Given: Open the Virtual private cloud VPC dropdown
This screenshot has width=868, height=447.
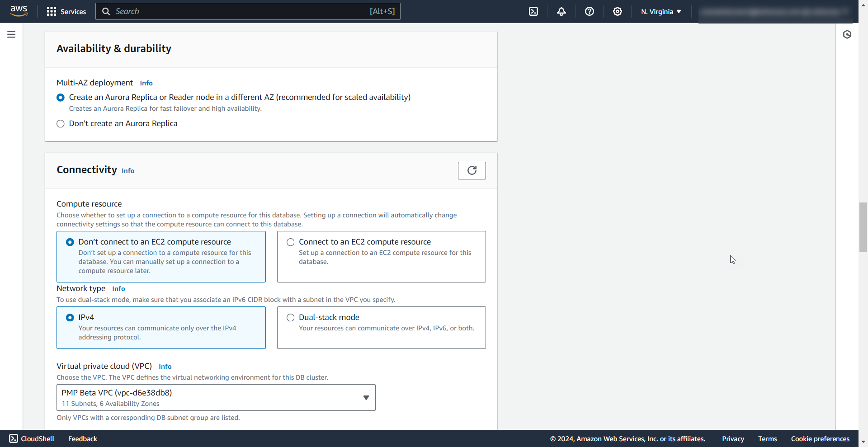Looking at the screenshot, I should tap(216, 398).
